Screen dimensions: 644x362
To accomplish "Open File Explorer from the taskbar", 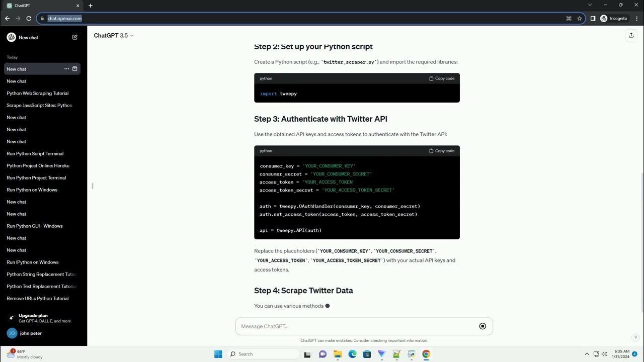I will tap(338, 354).
